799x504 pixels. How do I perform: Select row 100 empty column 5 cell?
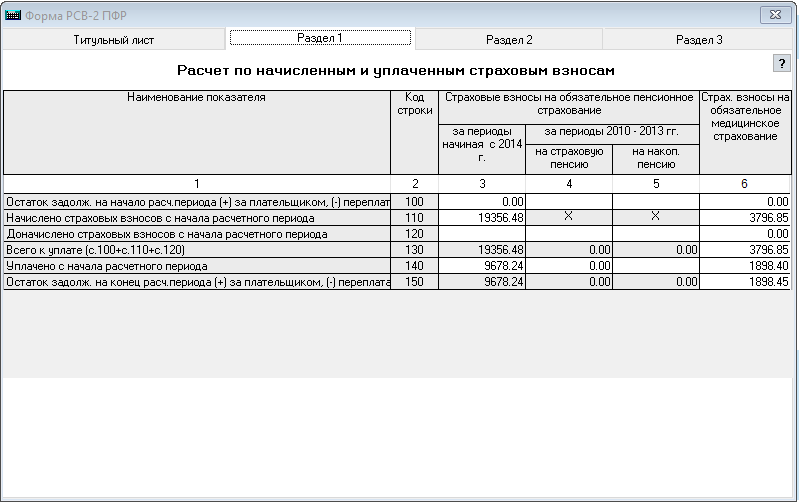click(656, 202)
